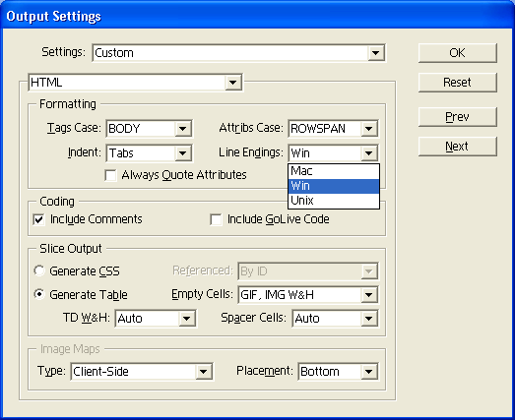Expand the TD W&H dropdown
Image resolution: width=515 pixels, height=420 pixels.
point(156,319)
